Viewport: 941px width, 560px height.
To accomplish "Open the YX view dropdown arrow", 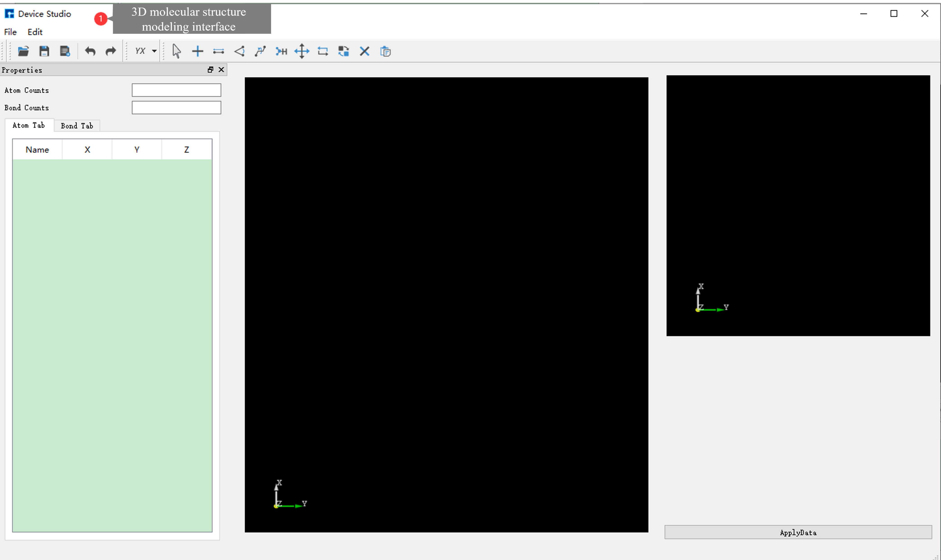I will tap(154, 51).
